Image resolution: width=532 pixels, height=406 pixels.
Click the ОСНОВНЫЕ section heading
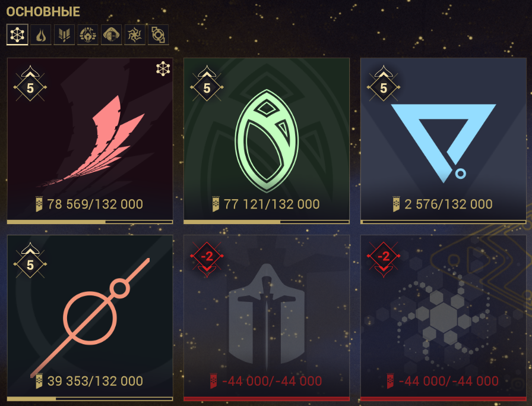43,11
